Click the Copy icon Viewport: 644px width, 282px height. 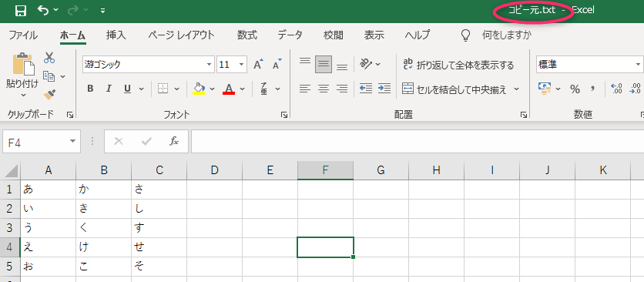tap(49, 76)
